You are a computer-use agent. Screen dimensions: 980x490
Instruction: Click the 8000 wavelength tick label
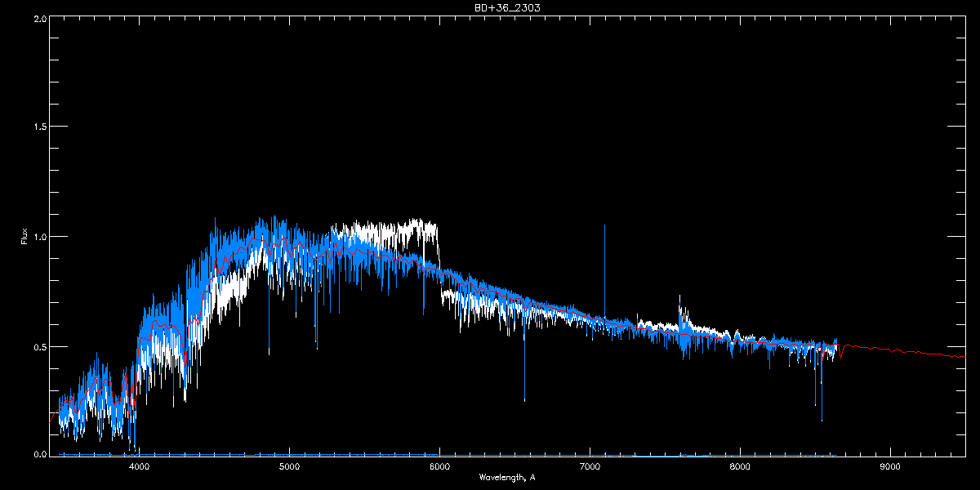pyautogui.click(x=740, y=466)
